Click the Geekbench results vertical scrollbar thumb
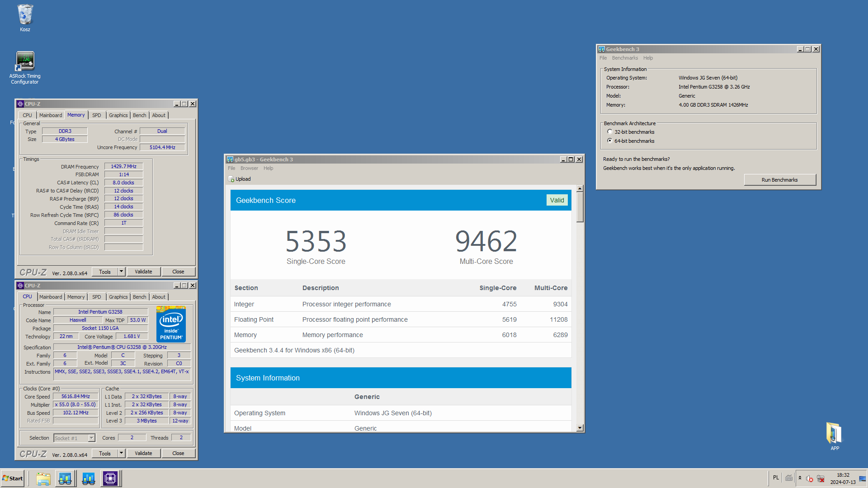 (580, 207)
